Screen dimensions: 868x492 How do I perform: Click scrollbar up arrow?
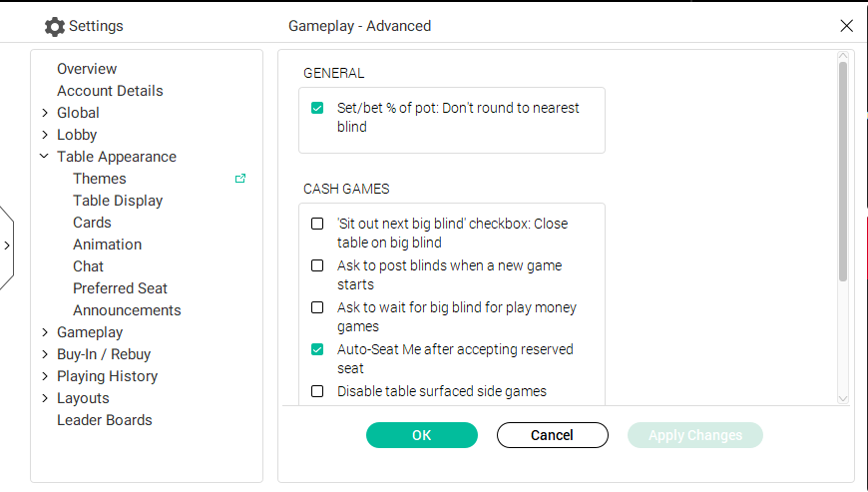point(842,56)
